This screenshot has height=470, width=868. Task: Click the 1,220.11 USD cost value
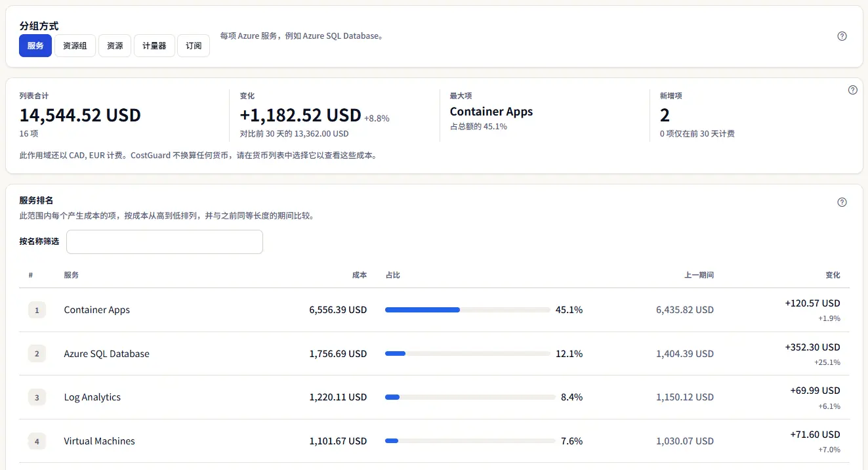pos(338,397)
